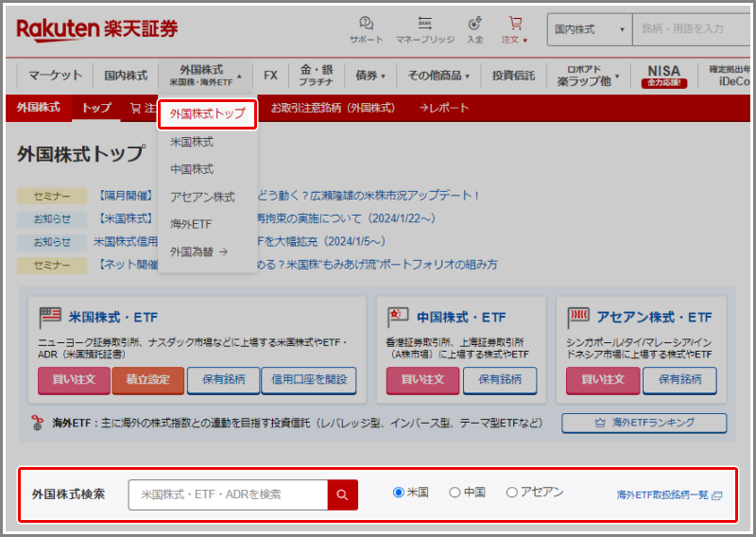Click the 信用口座を開設 button
Viewport: 756px width, 537px height.
click(309, 380)
